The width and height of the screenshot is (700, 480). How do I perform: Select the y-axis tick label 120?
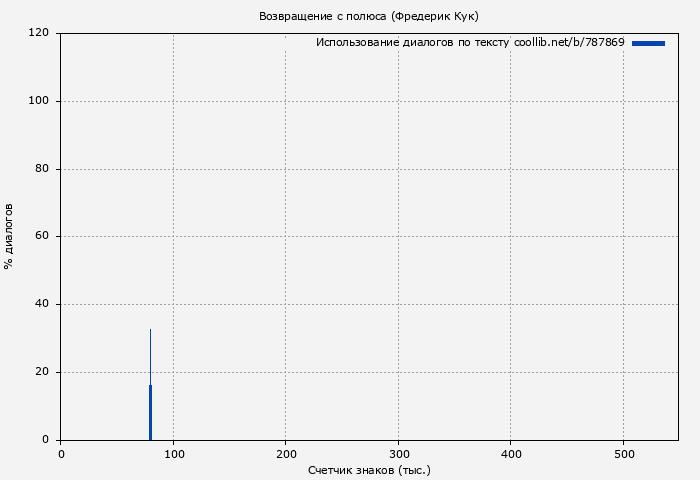click(x=40, y=33)
